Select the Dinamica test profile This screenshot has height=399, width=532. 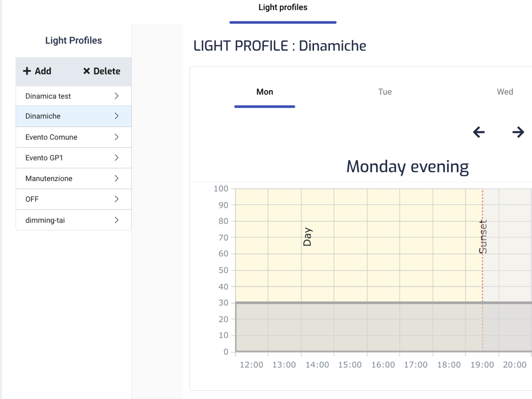(73, 96)
